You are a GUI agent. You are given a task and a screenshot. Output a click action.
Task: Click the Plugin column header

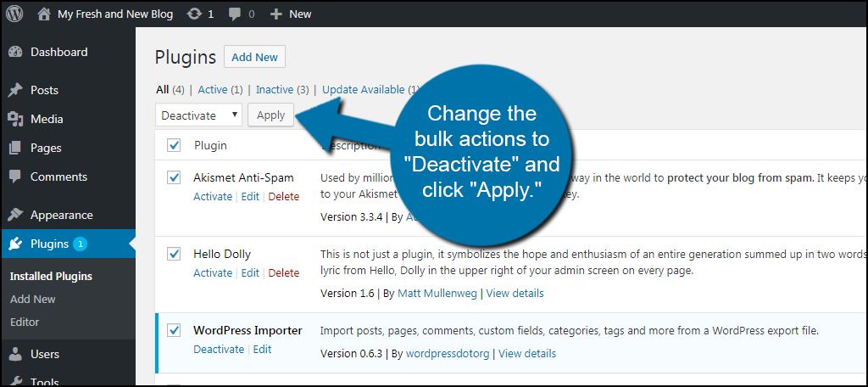coord(210,145)
